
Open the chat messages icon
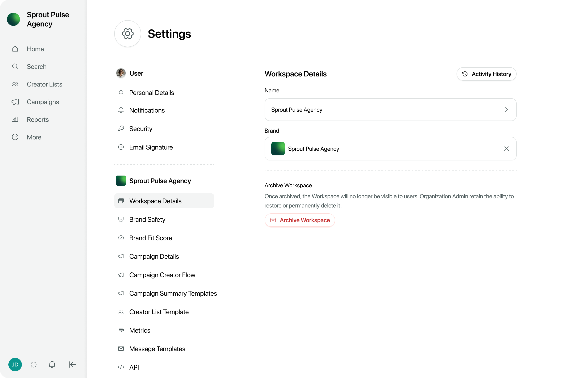pos(34,365)
